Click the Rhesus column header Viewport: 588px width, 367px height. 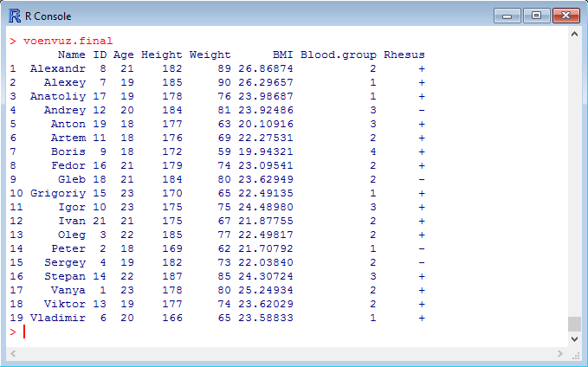coord(404,55)
